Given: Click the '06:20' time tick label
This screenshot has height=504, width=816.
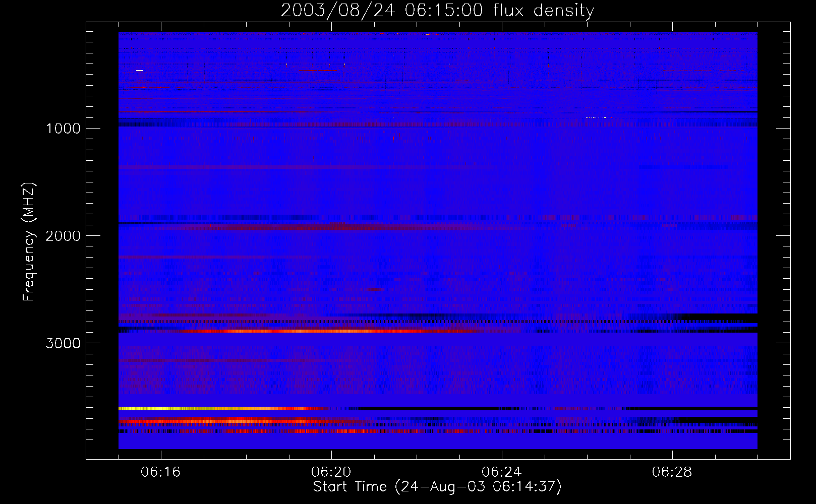Looking at the screenshot, I should tap(331, 472).
